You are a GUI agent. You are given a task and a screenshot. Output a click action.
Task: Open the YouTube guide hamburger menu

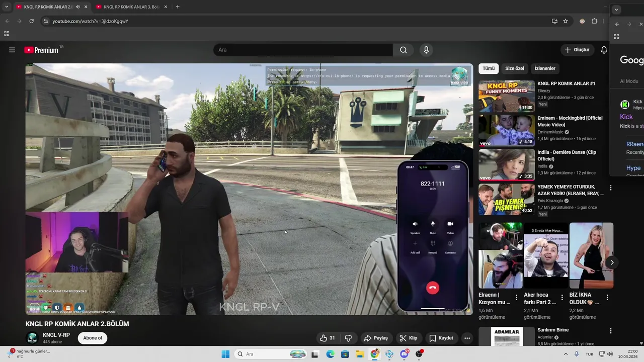pos(12,50)
